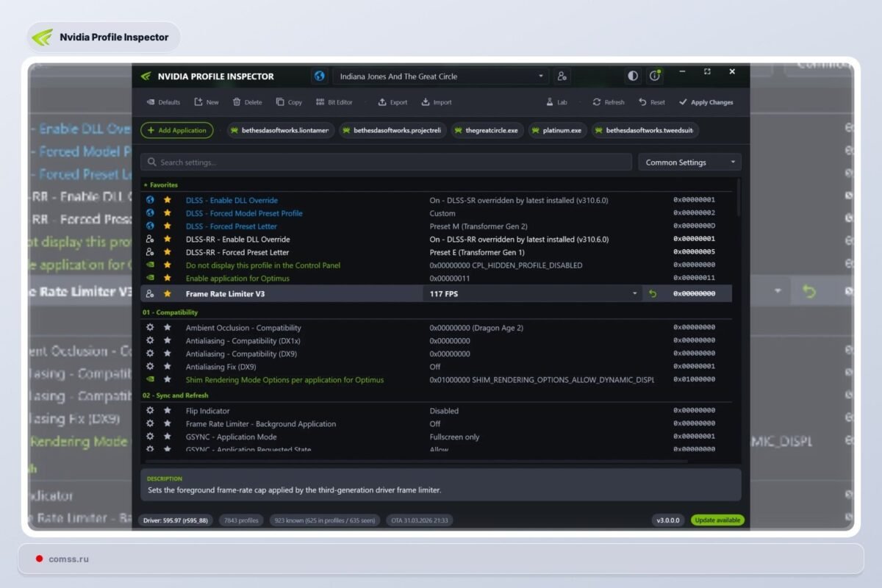Click the Driver: 595.97 status badge
The height and width of the screenshot is (588, 882).
click(x=175, y=520)
